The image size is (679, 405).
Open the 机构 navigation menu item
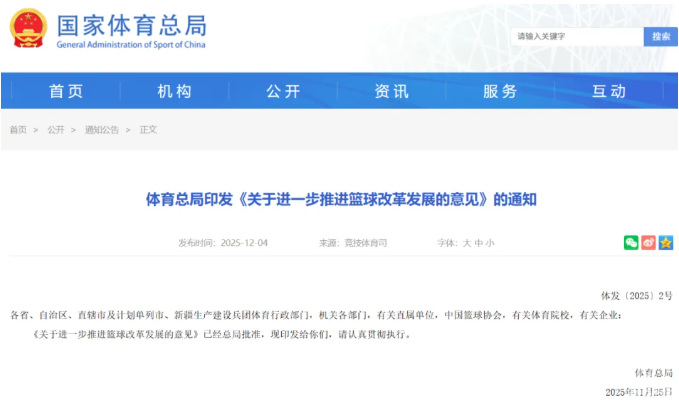click(x=175, y=91)
